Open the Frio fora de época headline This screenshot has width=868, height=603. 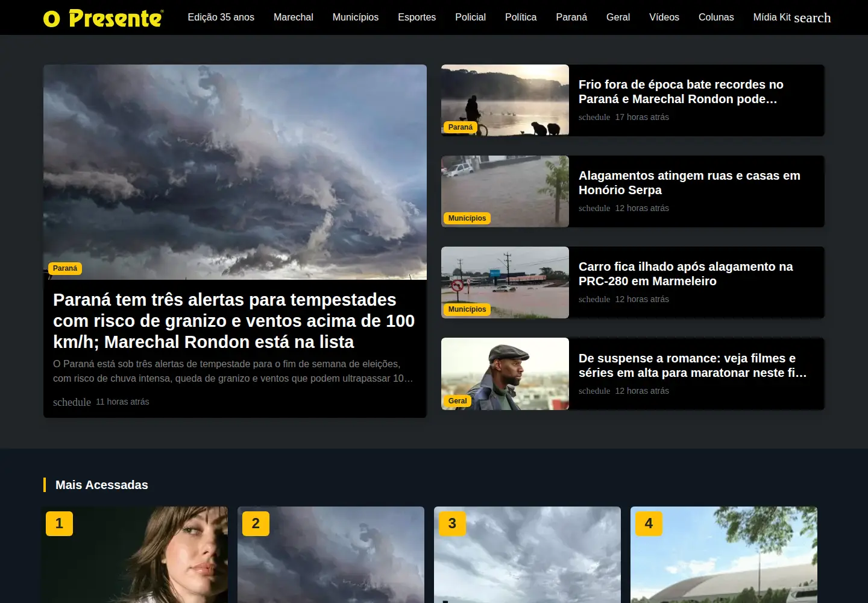(x=681, y=92)
